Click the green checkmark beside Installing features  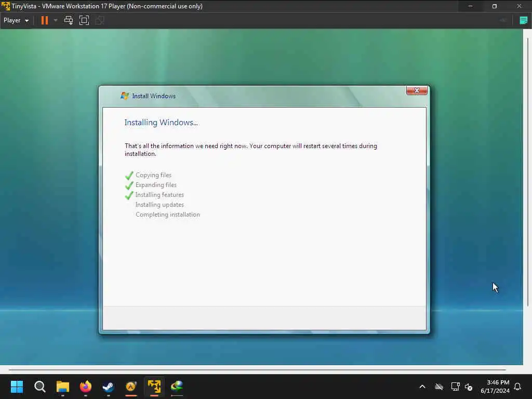pos(129,195)
